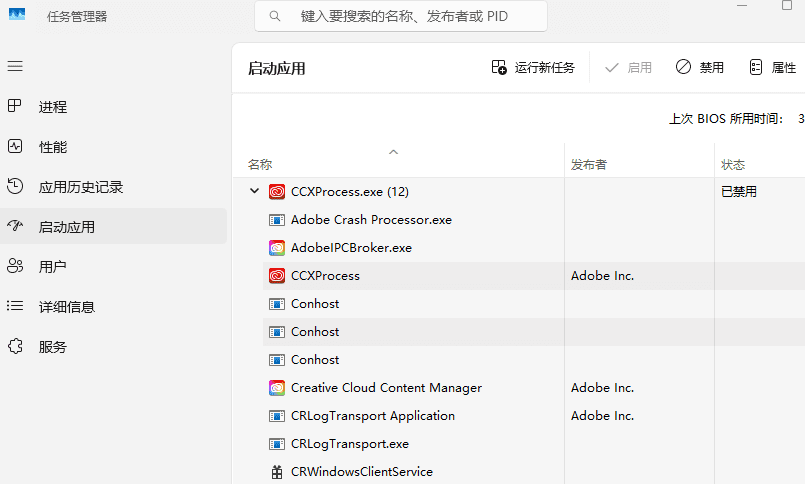Click 运行新任务 button
The width and height of the screenshot is (805, 484).
[533, 67]
